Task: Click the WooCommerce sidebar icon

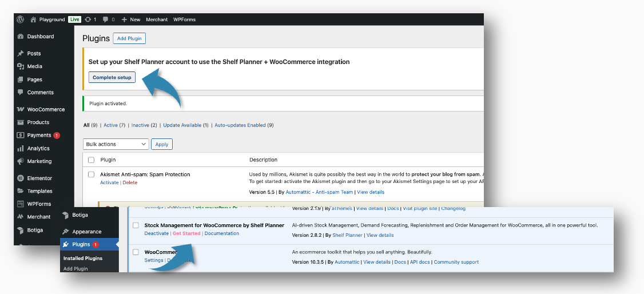Action: coord(21,109)
